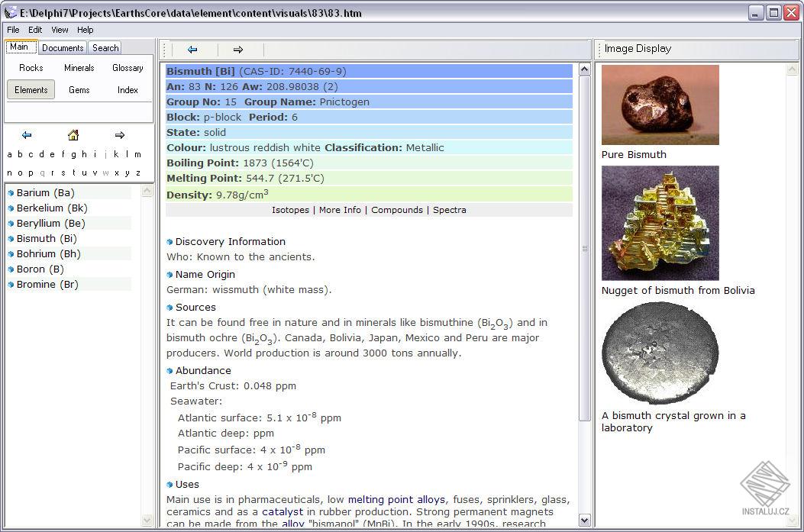Click the left arrow beside the home icon

pyautogui.click(x=27, y=135)
